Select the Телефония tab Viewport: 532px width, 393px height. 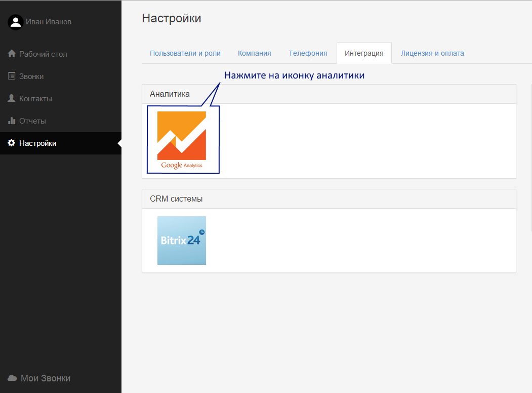[308, 53]
